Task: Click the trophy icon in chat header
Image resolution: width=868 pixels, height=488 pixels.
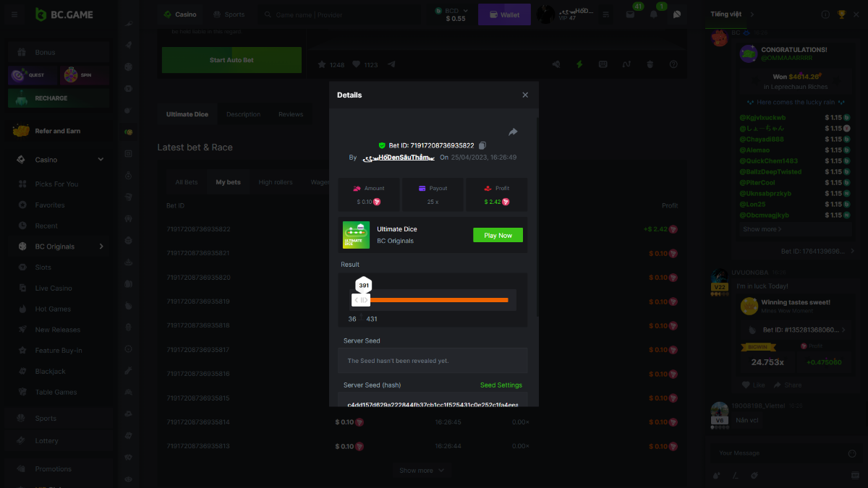Action: click(x=841, y=14)
